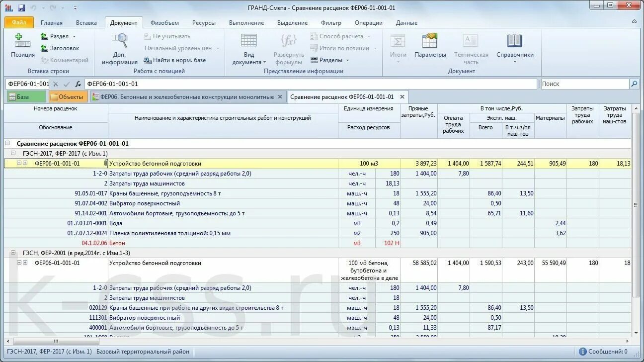Click the Развернуть формулы button
644x362 pixels.
(289, 49)
